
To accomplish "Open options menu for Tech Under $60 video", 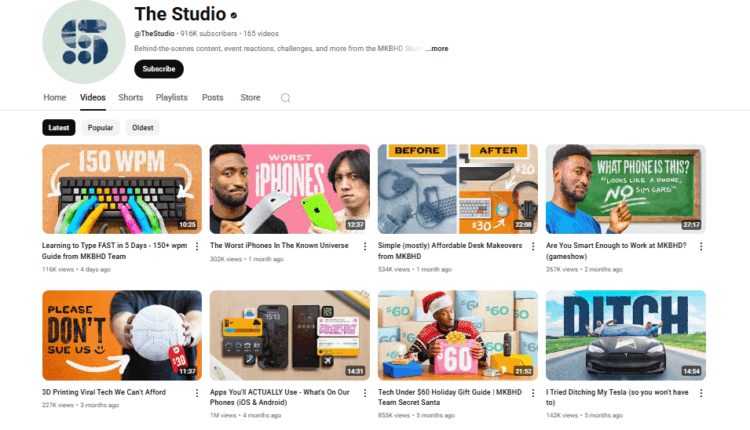I will pyautogui.click(x=533, y=393).
